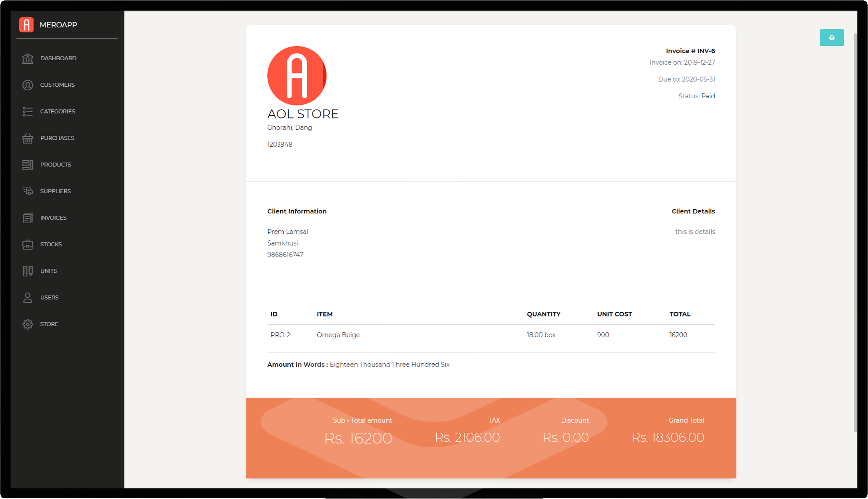Select the Invoices document icon
Image resolution: width=868 pixels, height=499 pixels.
click(x=28, y=217)
